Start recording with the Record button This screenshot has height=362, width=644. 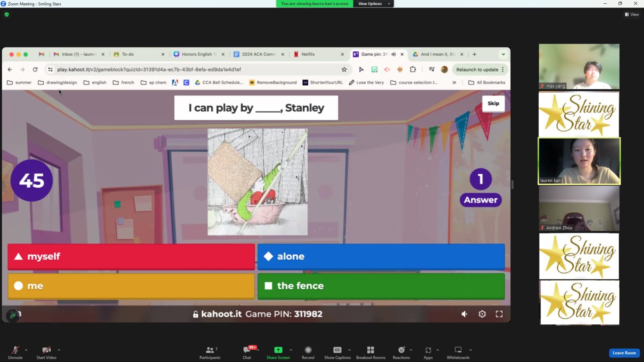[x=308, y=352]
